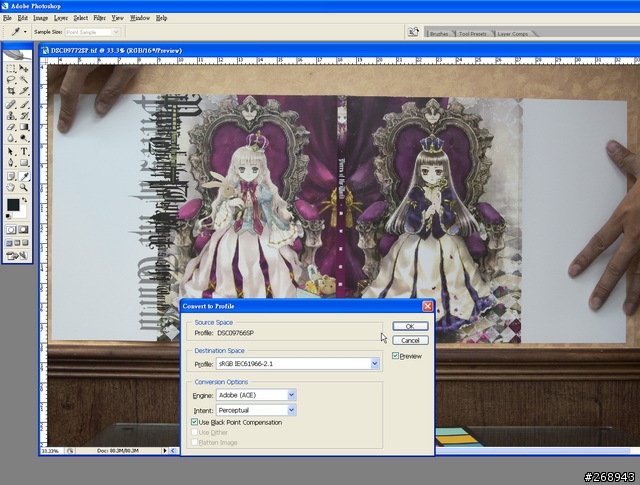Select the Zoom tool
The height and width of the screenshot is (485, 640).
pyautogui.click(x=24, y=187)
